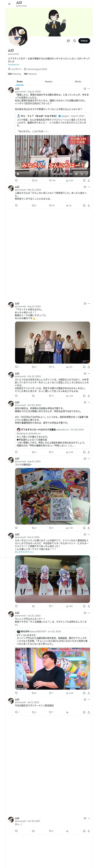Image resolution: width=98 pixels, height=868 pixels.
Task: Open more options on Aug 14, 2024 post
Action: click(x=89, y=89)
